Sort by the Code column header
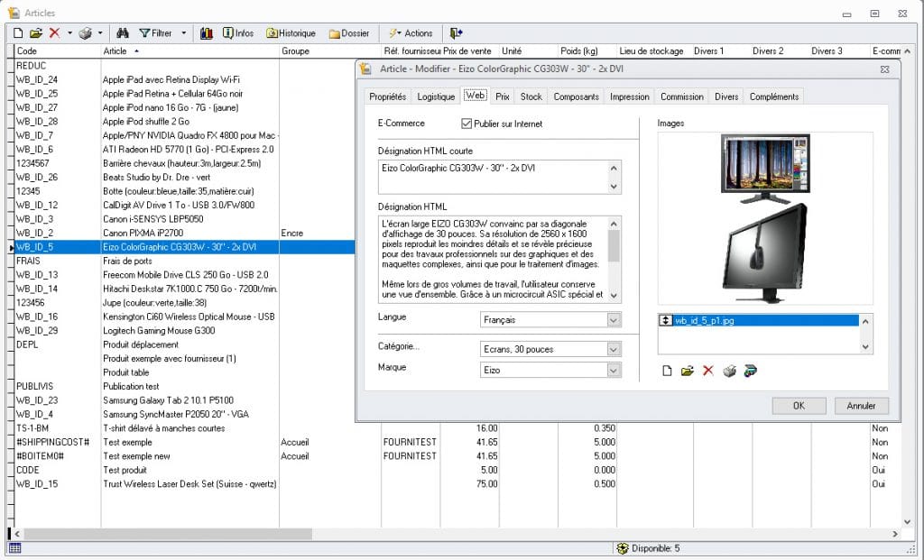This screenshot has width=924, height=560. (x=57, y=51)
